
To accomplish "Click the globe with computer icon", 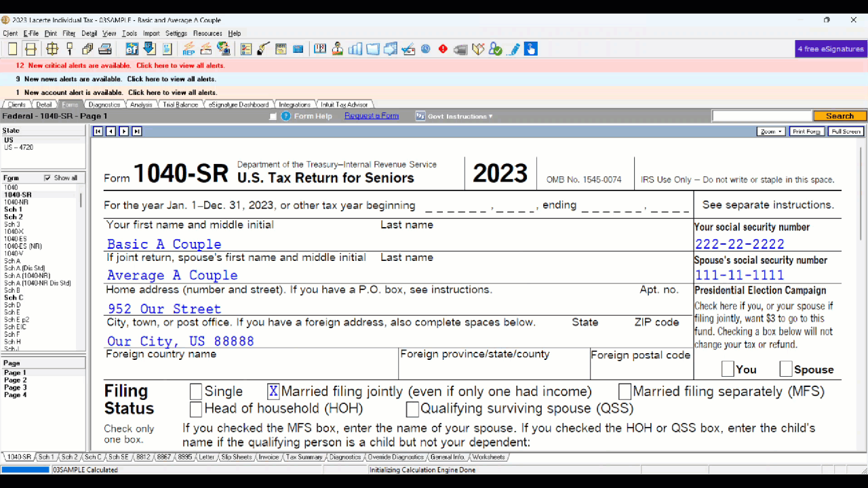I will click(224, 49).
